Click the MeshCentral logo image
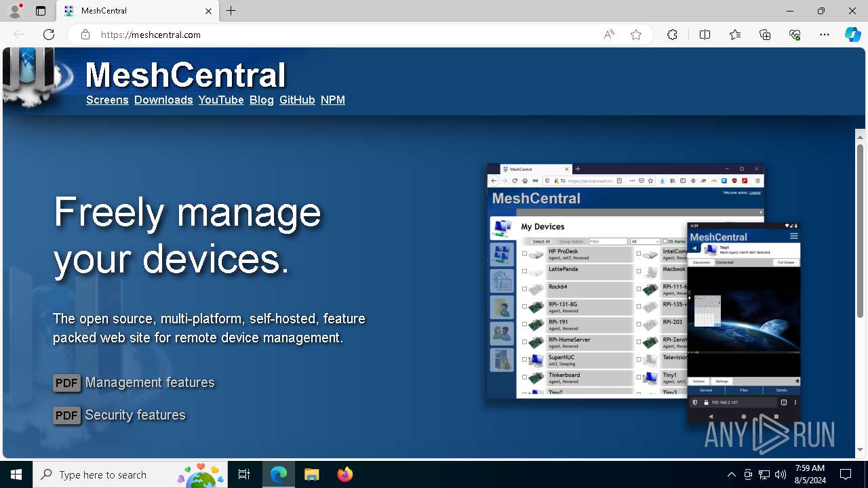The image size is (868, 488). pyautogui.click(x=37, y=78)
